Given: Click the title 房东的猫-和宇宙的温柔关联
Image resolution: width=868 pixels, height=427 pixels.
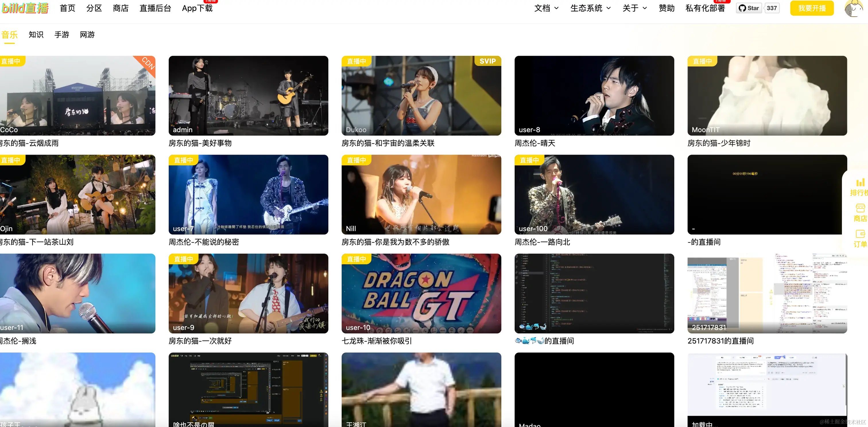Looking at the screenshot, I should point(388,143).
